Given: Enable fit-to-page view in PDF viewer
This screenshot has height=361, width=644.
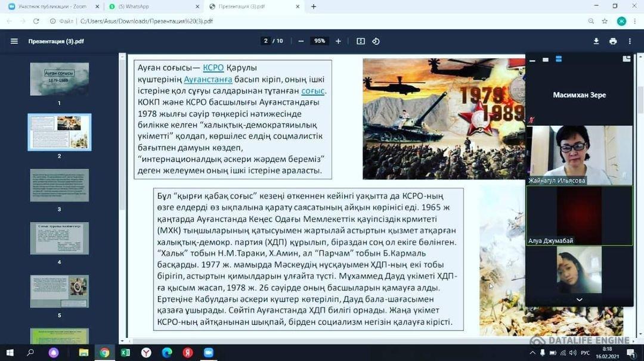Looking at the screenshot, I should pos(360,41).
